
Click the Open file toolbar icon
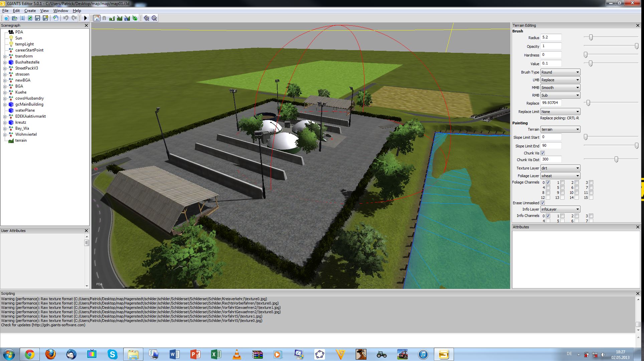[14, 18]
